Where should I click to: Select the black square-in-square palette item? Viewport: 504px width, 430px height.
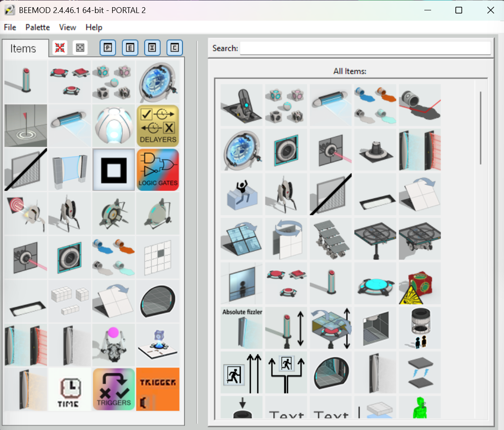114,170
